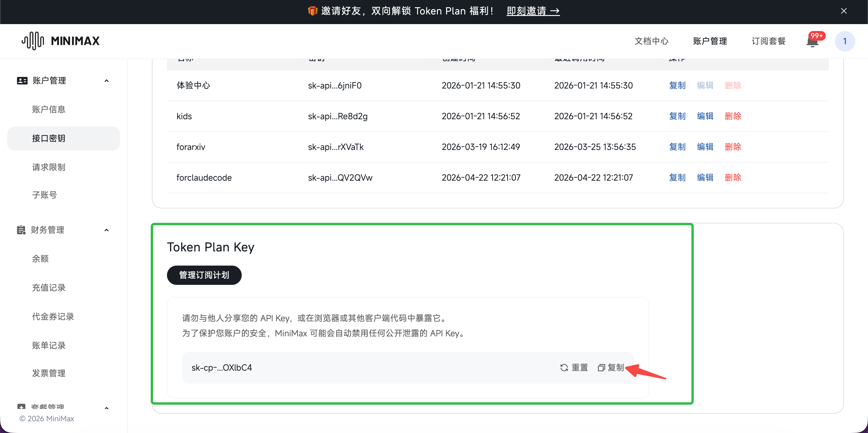Copy the kids API key
This screenshot has height=433, width=868.
[677, 116]
